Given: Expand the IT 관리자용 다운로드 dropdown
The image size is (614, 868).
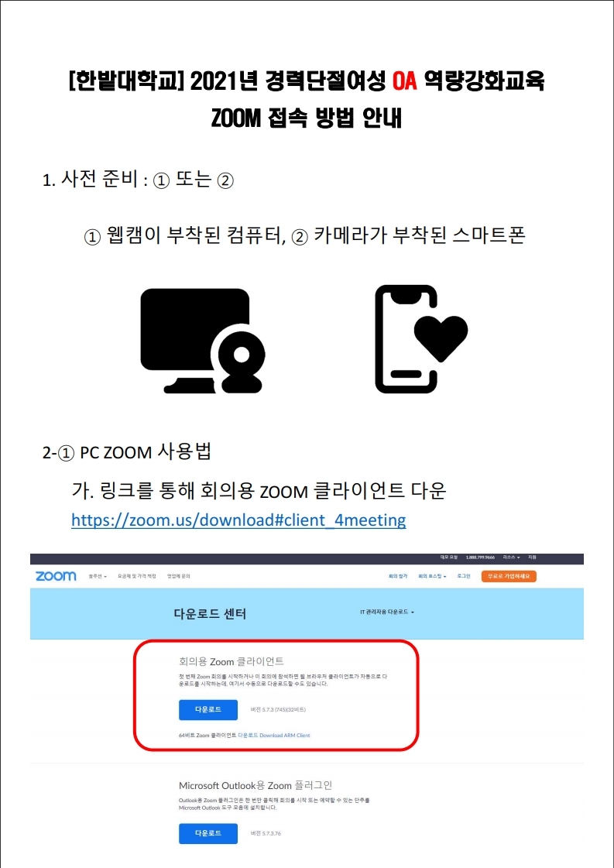Looking at the screenshot, I should point(387,612).
